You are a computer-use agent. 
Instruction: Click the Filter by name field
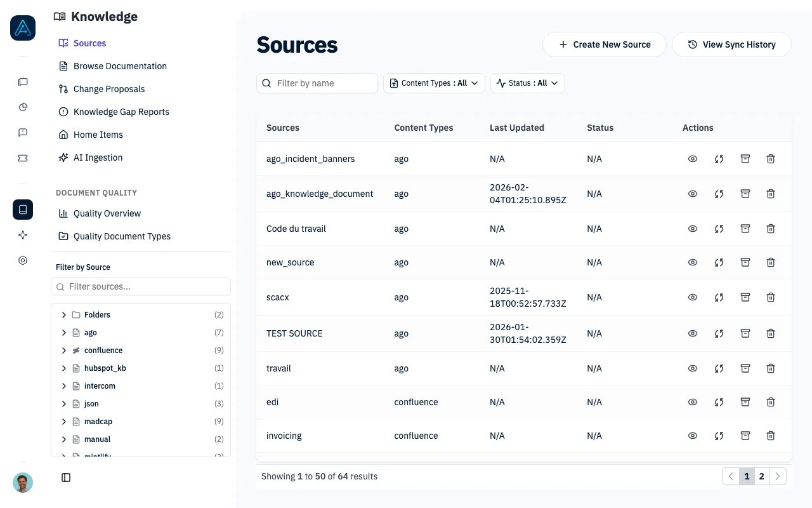click(x=317, y=83)
